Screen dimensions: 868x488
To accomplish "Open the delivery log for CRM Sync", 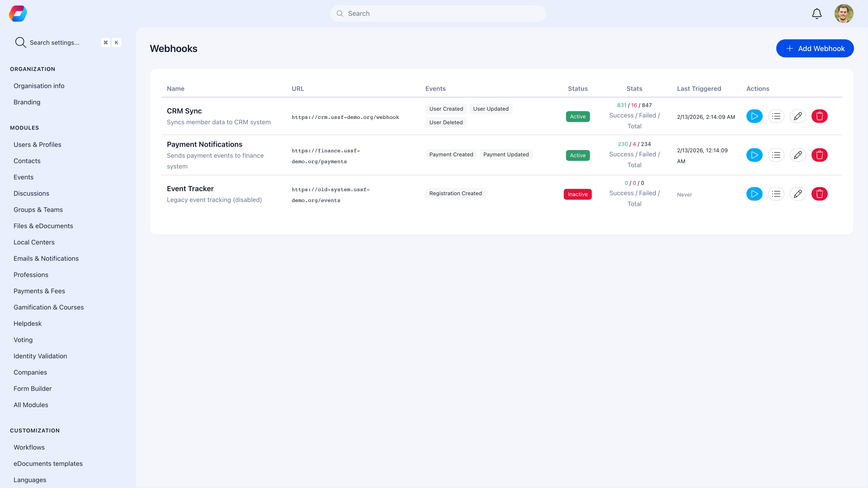I will (x=776, y=116).
